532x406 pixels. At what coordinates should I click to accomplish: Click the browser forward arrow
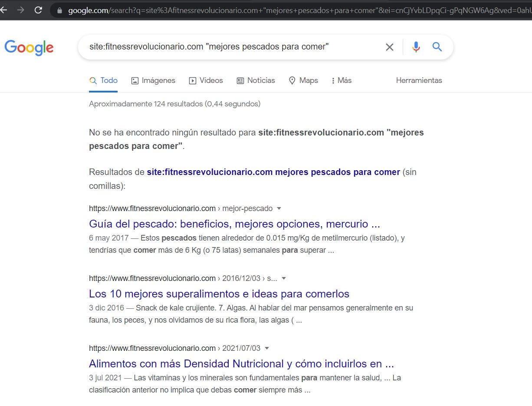click(20, 10)
